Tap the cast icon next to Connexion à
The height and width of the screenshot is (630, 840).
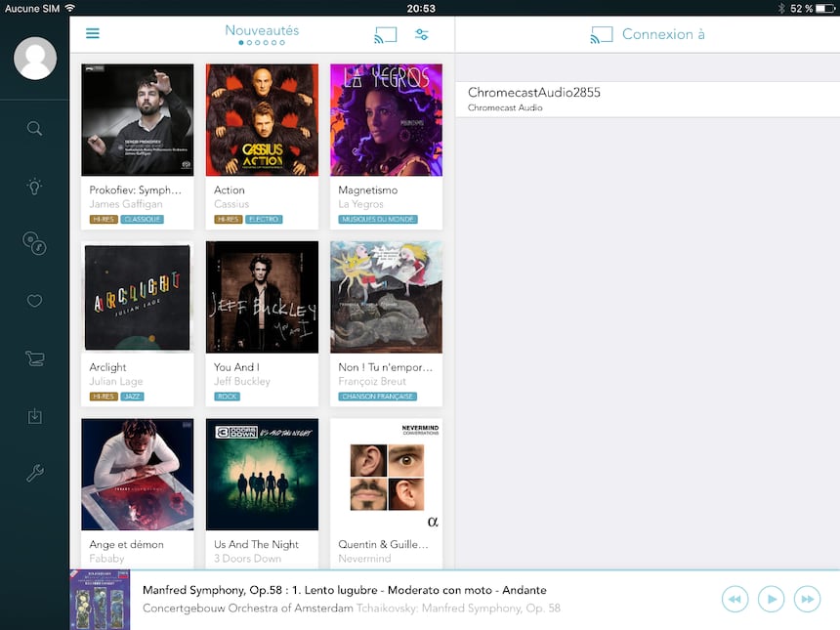pyautogui.click(x=601, y=35)
